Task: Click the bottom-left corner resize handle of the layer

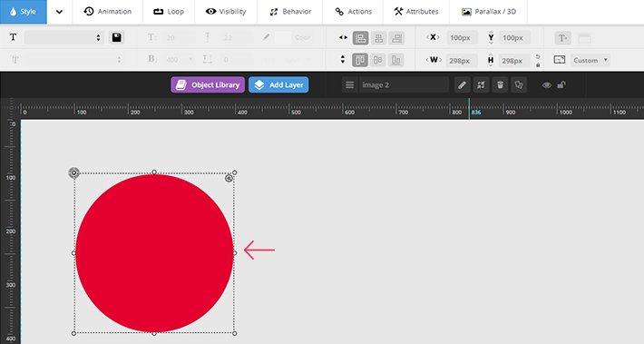Action: pyautogui.click(x=74, y=333)
